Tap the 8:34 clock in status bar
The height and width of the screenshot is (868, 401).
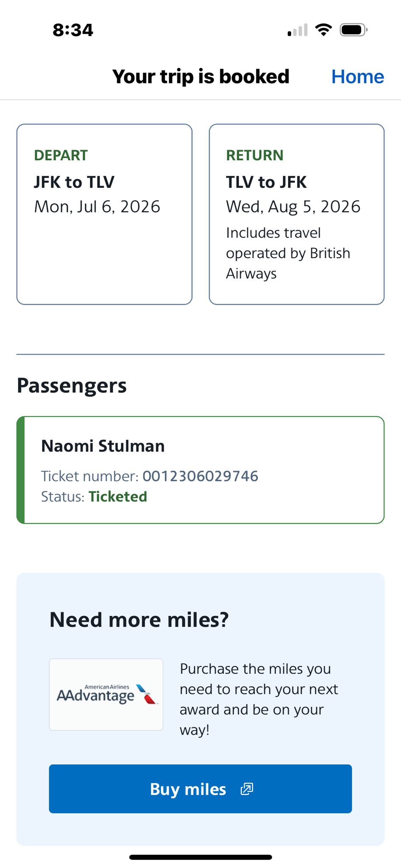click(73, 30)
